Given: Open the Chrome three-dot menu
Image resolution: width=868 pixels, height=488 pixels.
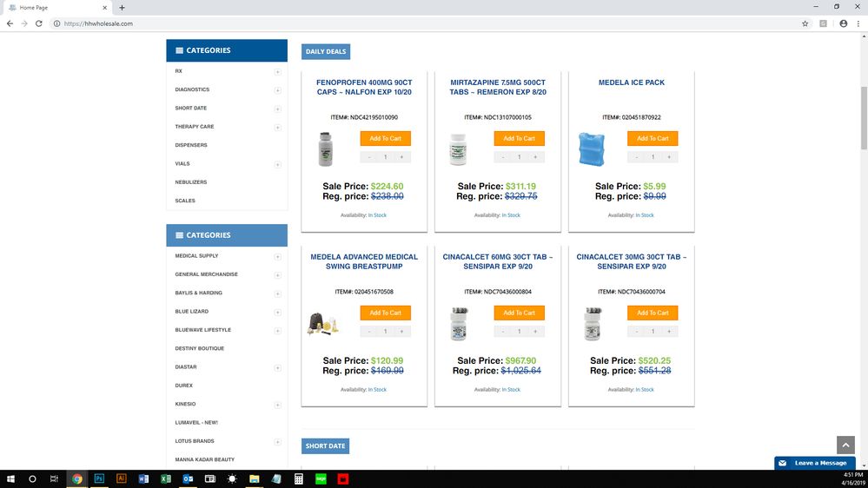Looking at the screenshot, I should tap(858, 23).
